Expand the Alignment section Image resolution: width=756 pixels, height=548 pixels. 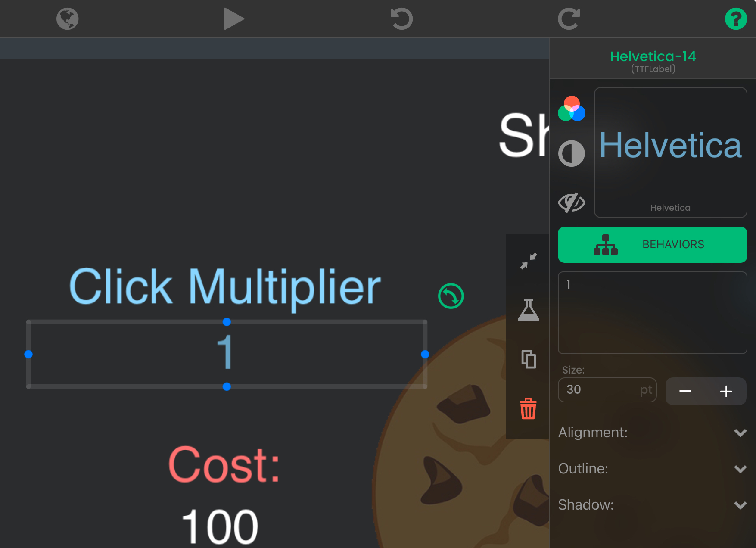click(x=652, y=433)
